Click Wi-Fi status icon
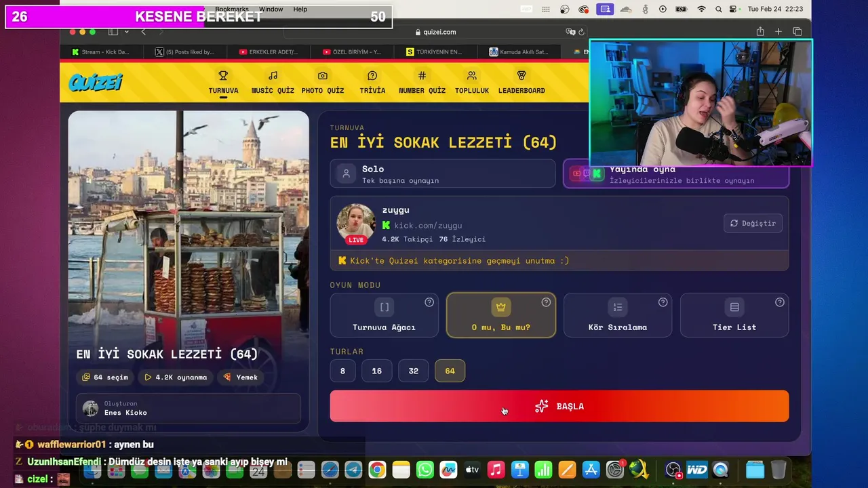 click(701, 9)
